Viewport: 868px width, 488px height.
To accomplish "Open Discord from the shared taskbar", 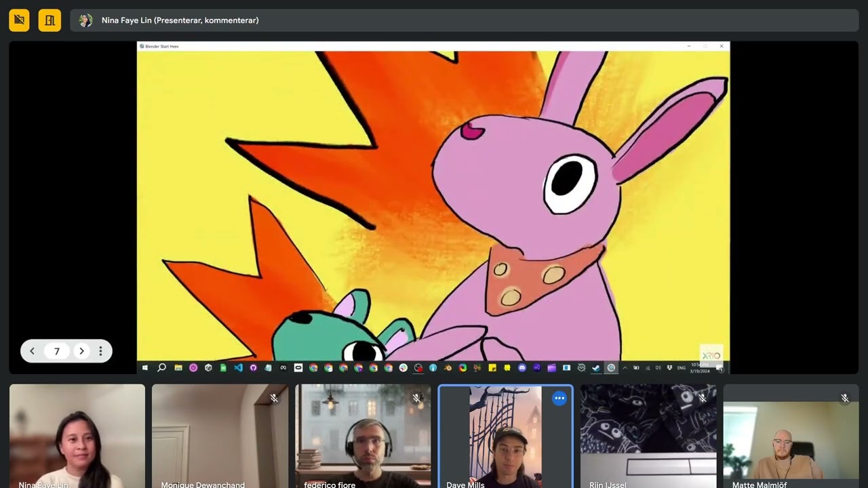I will (522, 368).
